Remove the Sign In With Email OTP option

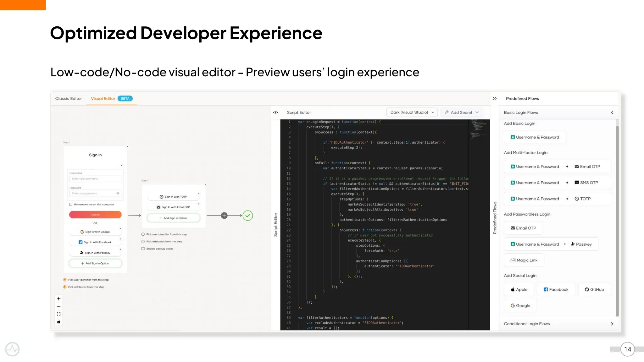click(x=199, y=204)
